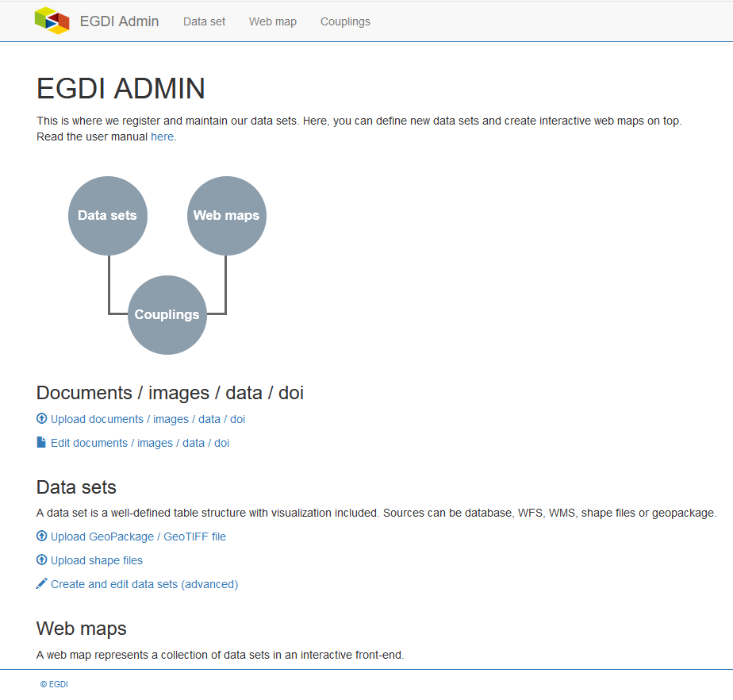Image resolution: width=733 pixels, height=700 pixels.
Task: Click the EGDI Admin header text
Action: tap(120, 21)
